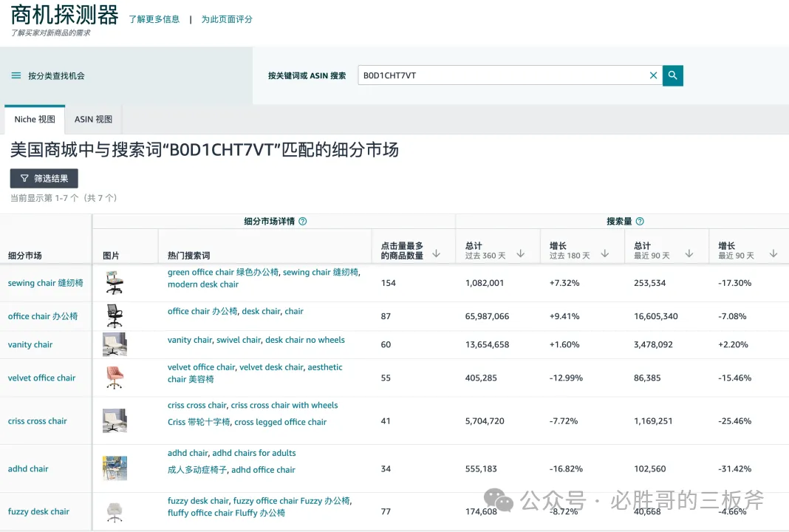Click fuzzy desk chair thumbnail
The image size is (789, 532).
115,512
